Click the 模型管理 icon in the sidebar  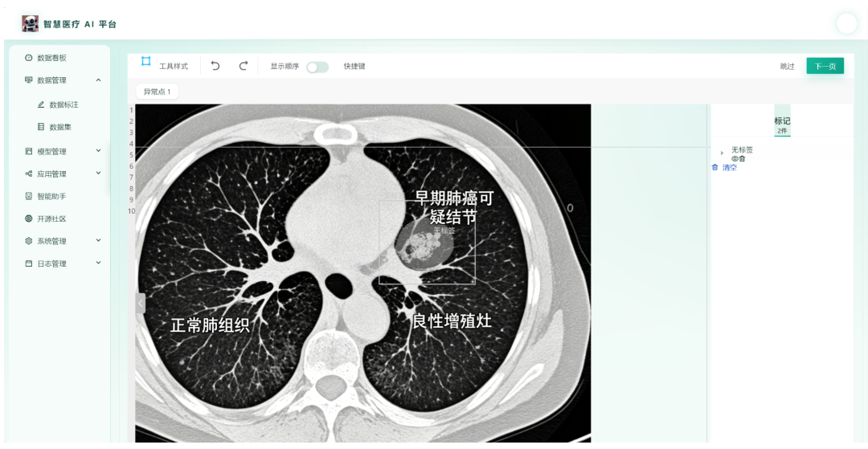click(29, 151)
